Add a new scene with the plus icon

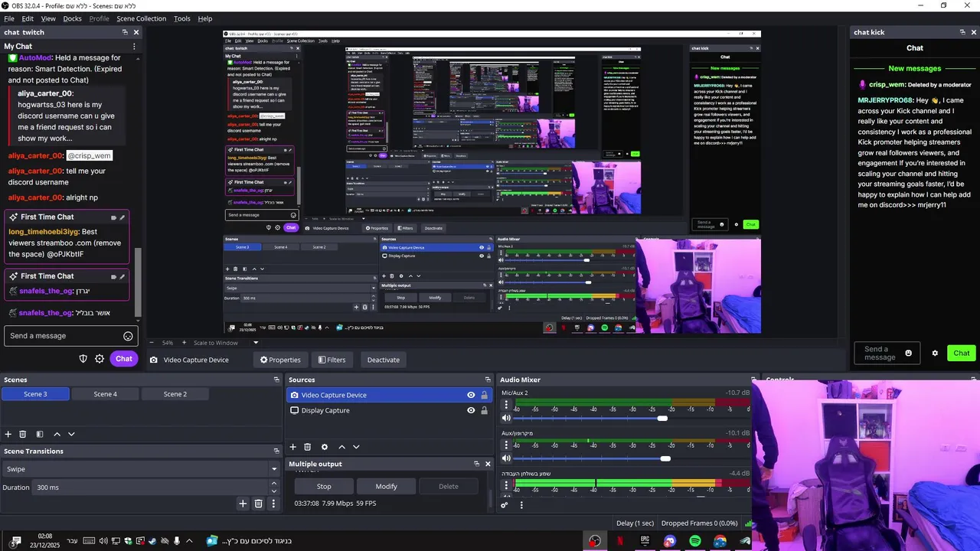[8, 434]
